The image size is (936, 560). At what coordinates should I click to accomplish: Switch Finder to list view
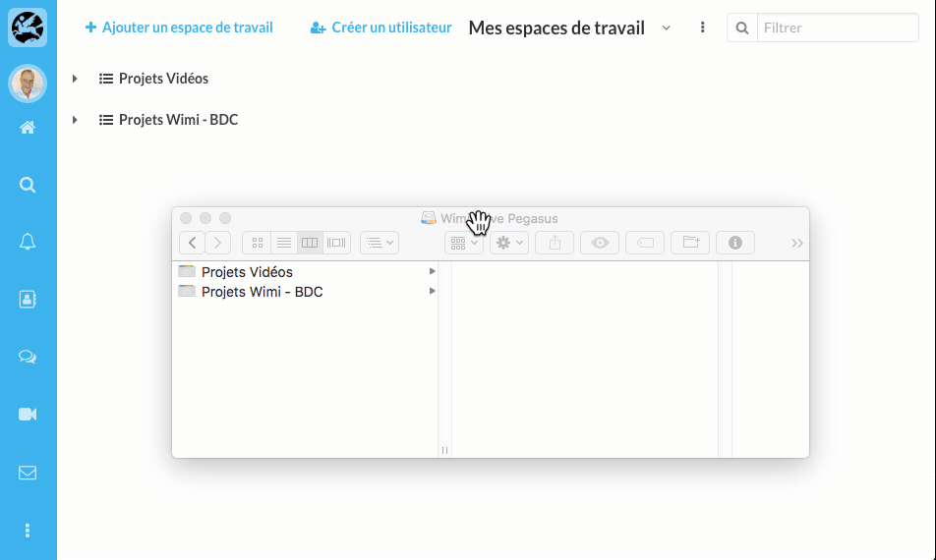(284, 243)
